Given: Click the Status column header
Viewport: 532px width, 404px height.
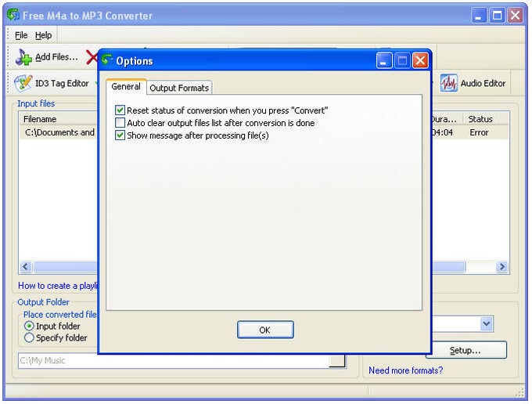Looking at the screenshot, I should 486,119.
